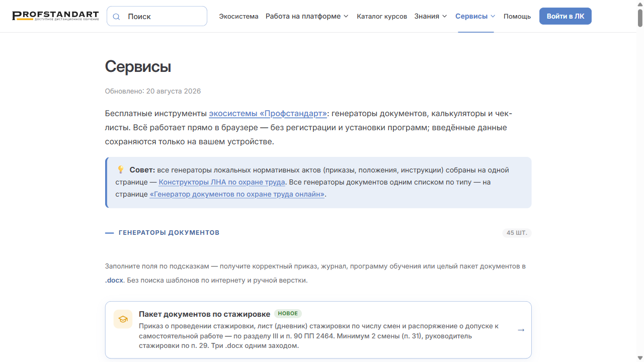Click the 45 шт. count badge
The width and height of the screenshot is (644, 362).
[x=517, y=233]
